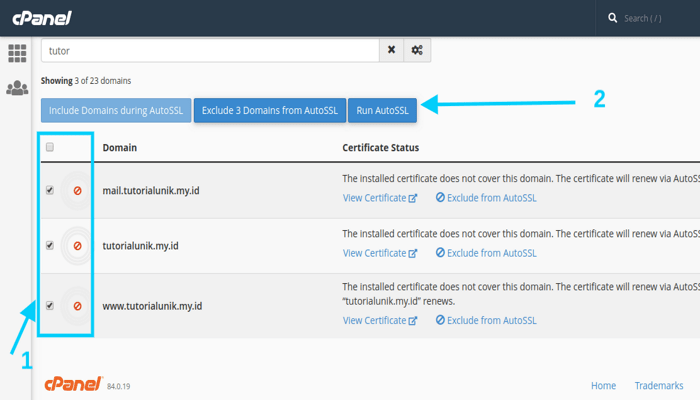Image resolution: width=700 pixels, height=400 pixels.
Task: Clear the domain search with X button
Action: point(392,50)
